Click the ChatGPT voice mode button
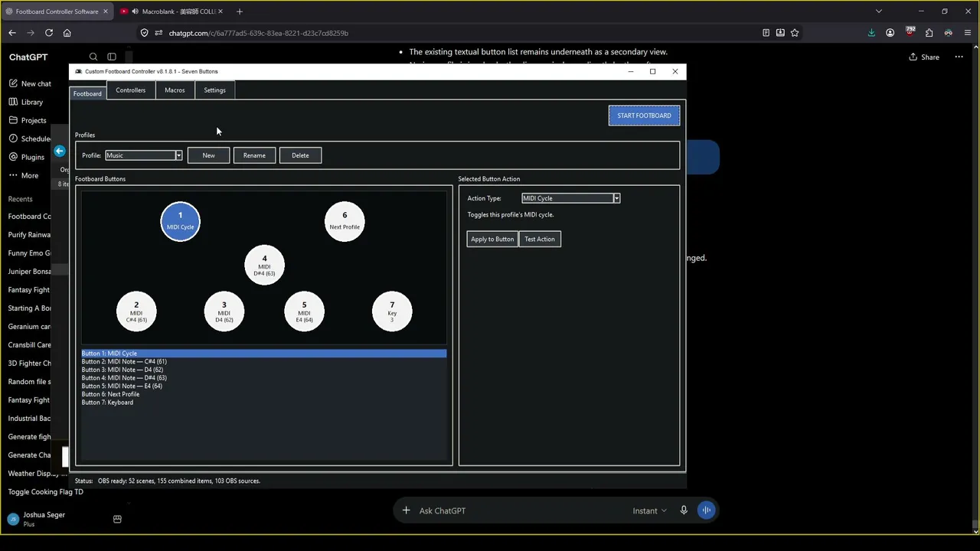The width and height of the screenshot is (980, 551). tap(706, 510)
